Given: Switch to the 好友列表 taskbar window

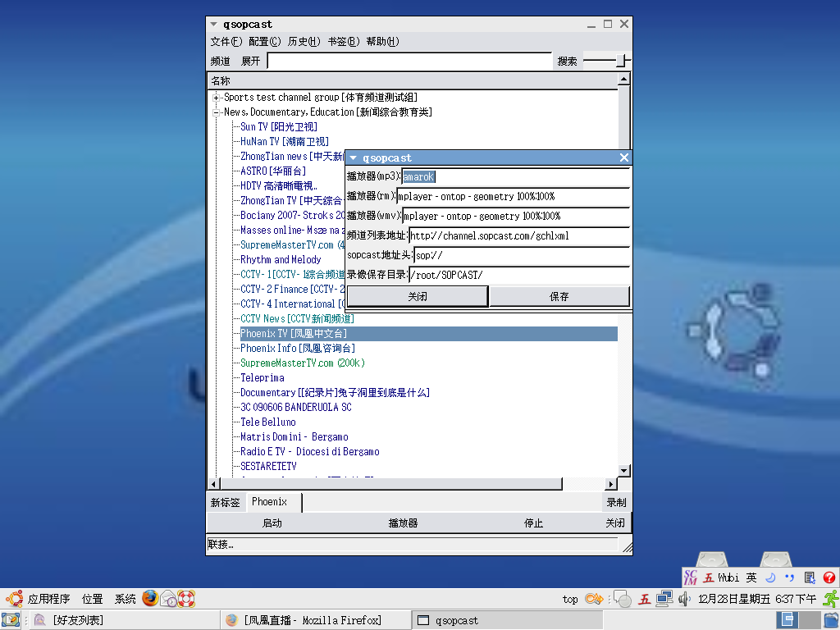Looking at the screenshot, I should tap(124, 620).
